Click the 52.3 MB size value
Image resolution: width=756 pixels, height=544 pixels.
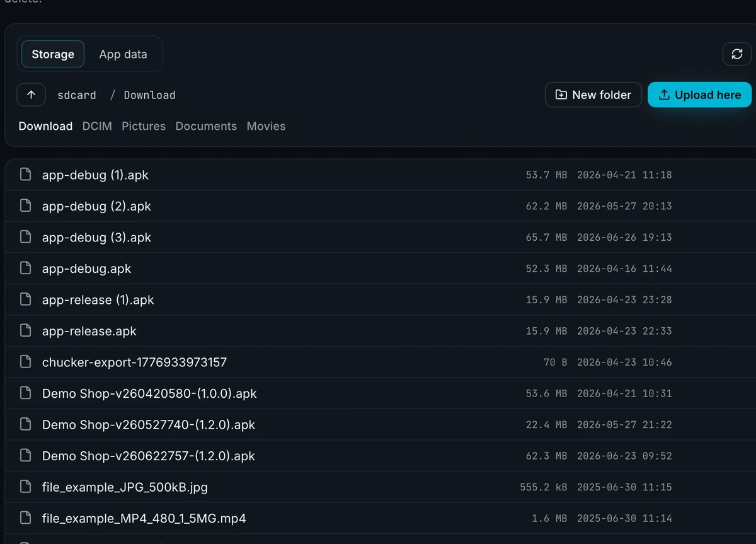(x=546, y=269)
